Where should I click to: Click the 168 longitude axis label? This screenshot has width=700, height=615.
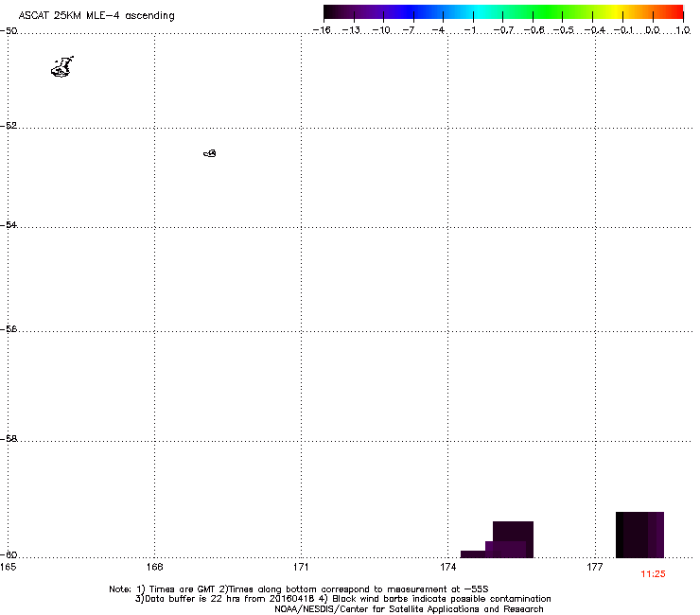154,567
